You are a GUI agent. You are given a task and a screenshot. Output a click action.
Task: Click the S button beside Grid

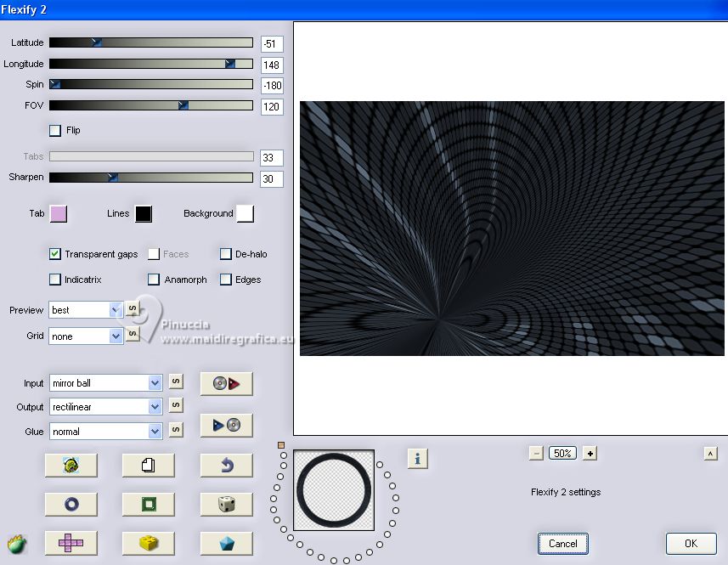[133, 333]
